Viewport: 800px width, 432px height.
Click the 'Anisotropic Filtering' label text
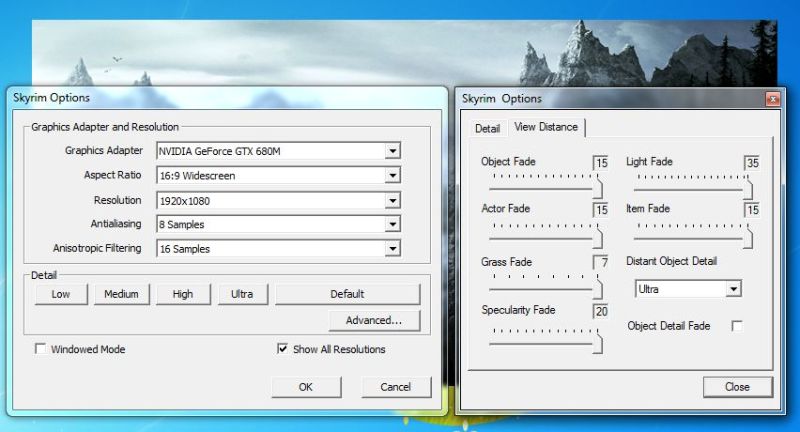click(97, 248)
